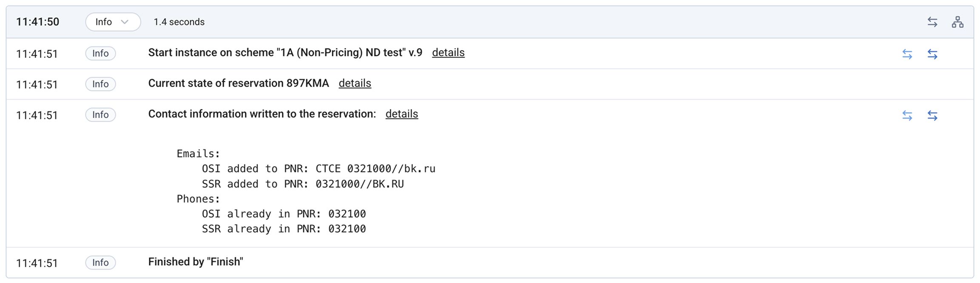
Task: Click the chevron arrow inside the Info dropdown
Action: point(125,22)
